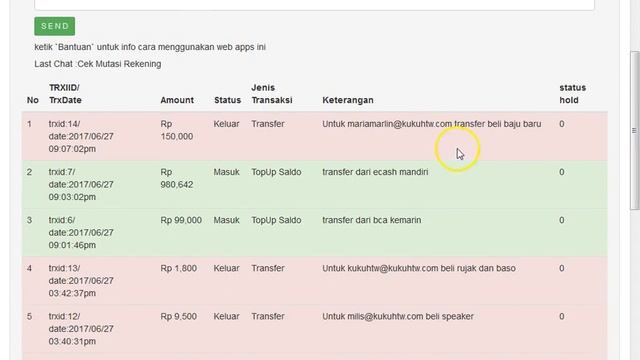Click the 'Last Chat :Cek Mutasi Rekening' text
Screen dimensions: 640x360
coord(98,64)
